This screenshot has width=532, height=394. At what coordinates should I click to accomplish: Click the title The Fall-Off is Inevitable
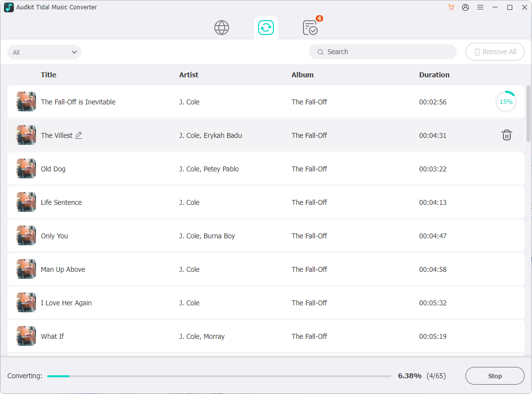[x=78, y=102]
